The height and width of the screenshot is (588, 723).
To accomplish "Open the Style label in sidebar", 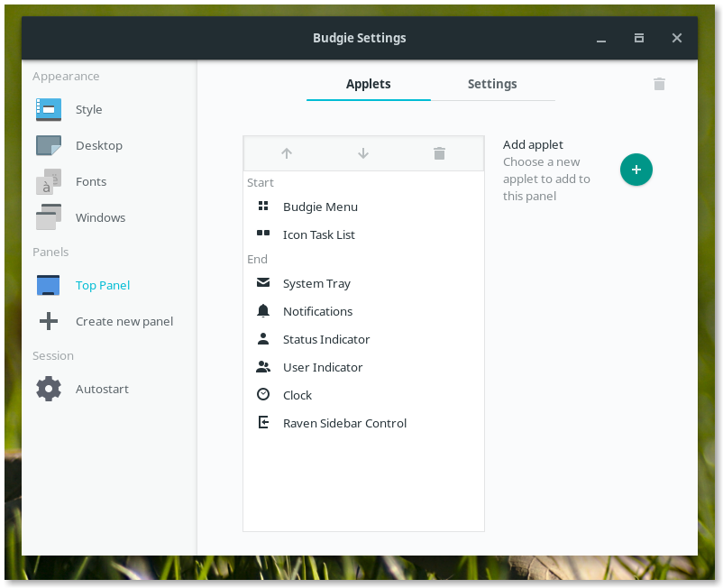I will (89, 110).
